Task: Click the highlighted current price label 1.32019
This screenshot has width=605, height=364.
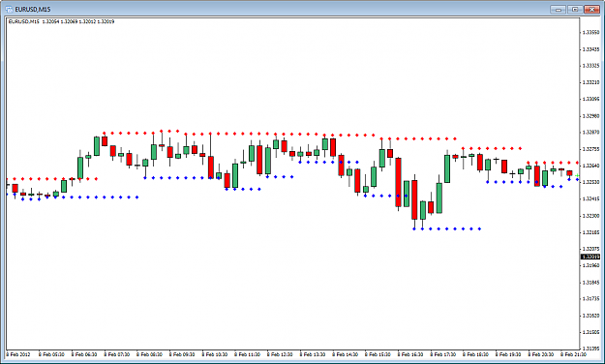Action: (x=590, y=258)
